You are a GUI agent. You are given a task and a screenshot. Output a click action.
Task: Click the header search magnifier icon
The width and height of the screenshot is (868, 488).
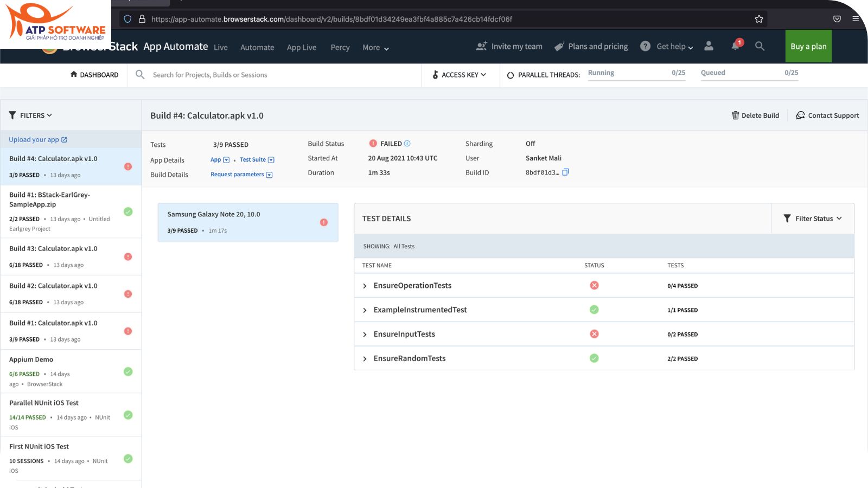(x=760, y=46)
